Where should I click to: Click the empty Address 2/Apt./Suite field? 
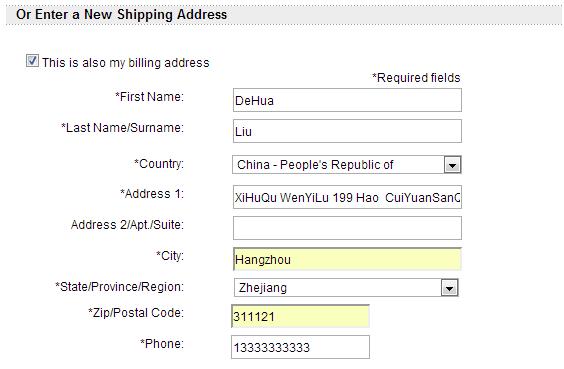click(x=347, y=228)
